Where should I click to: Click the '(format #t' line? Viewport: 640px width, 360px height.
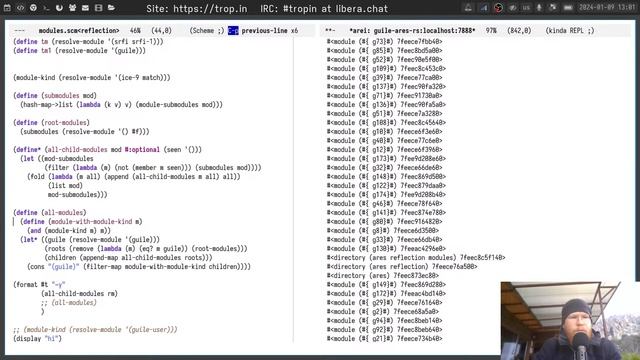[39, 284]
